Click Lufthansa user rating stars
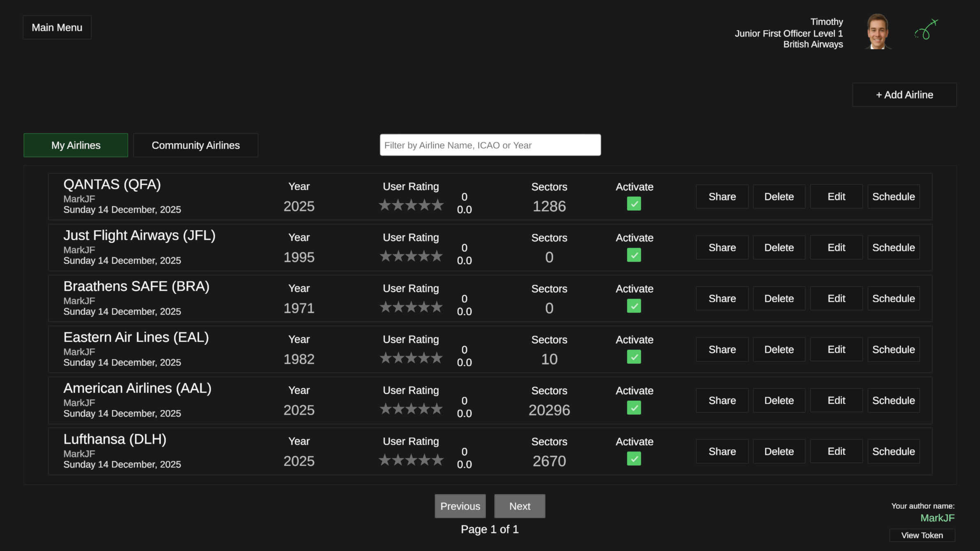This screenshot has height=551, width=980. [x=411, y=460]
